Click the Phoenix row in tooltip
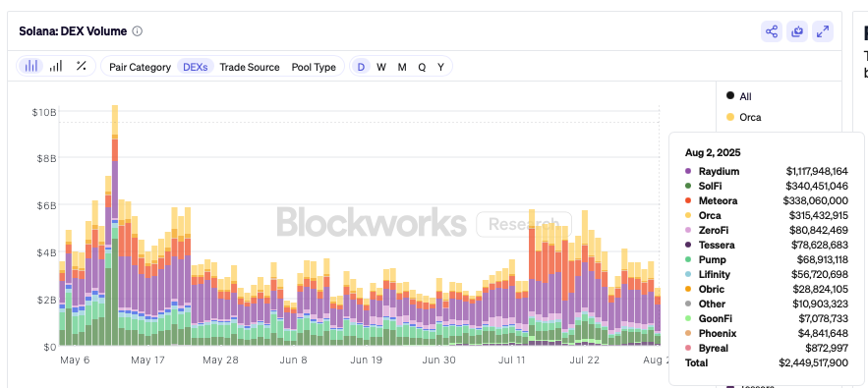 coord(767,333)
